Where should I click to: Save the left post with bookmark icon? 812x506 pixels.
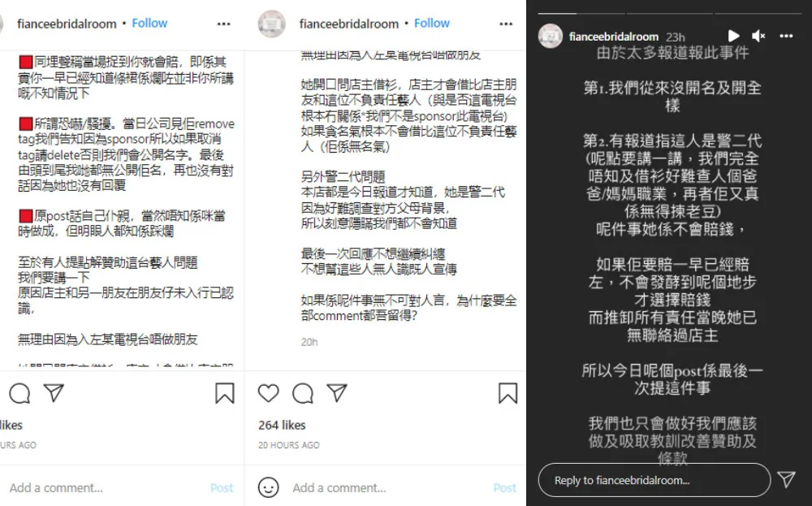click(x=225, y=393)
